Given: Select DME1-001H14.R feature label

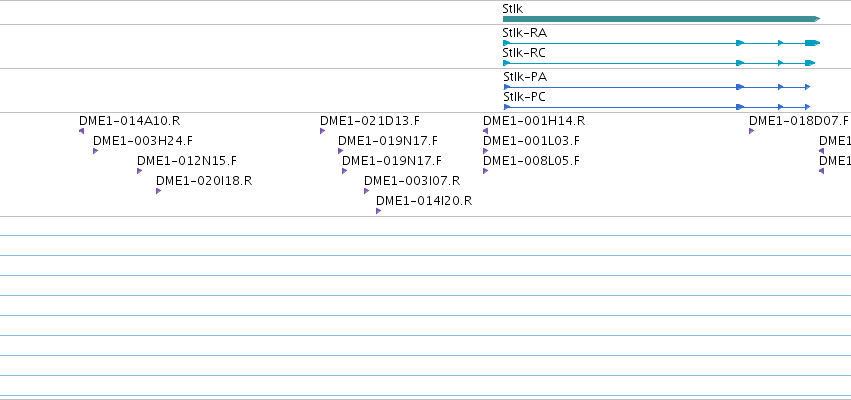Looking at the screenshot, I should click(x=534, y=121).
